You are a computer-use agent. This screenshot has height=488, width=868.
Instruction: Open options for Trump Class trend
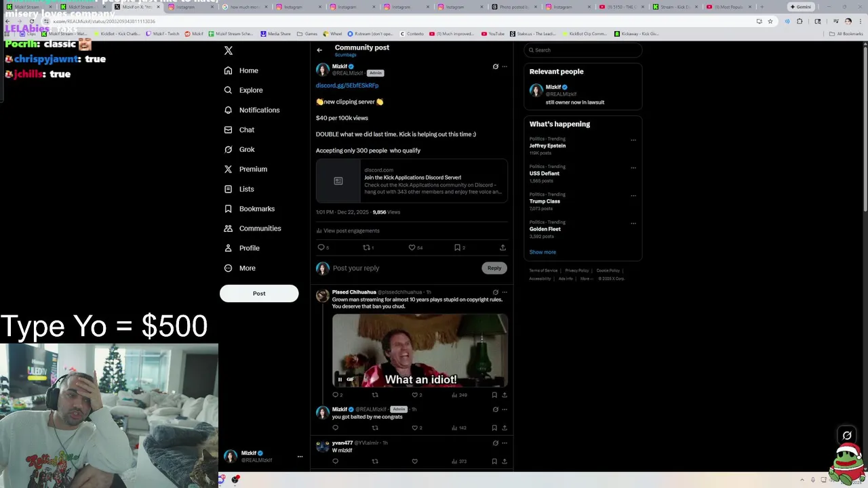pos(633,196)
